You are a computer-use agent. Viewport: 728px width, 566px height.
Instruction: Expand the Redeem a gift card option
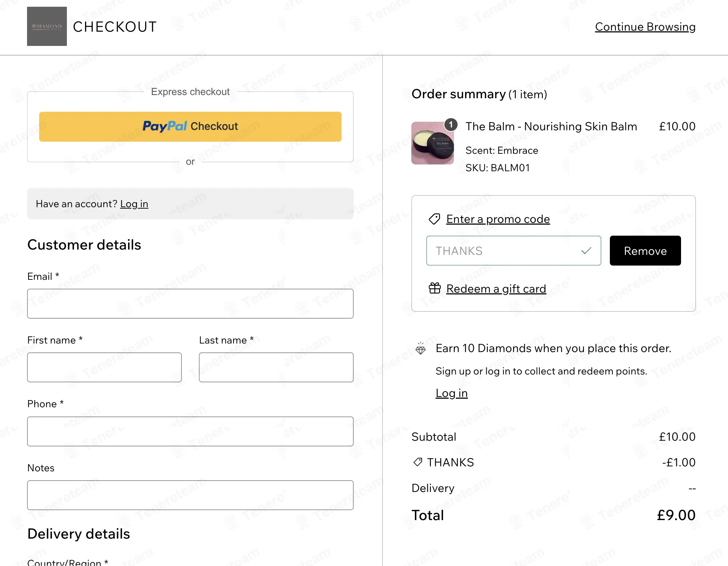496,289
